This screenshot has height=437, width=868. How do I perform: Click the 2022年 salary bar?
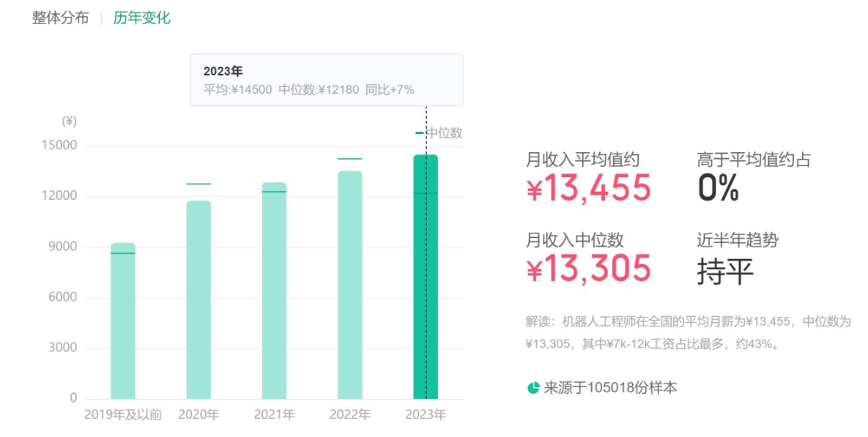pyautogui.click(x=350, y=285)
